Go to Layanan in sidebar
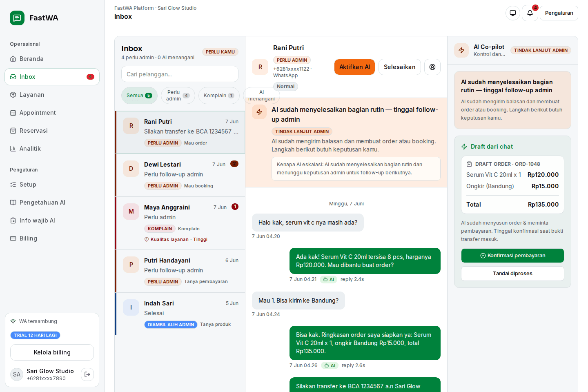 coord(52,95)
